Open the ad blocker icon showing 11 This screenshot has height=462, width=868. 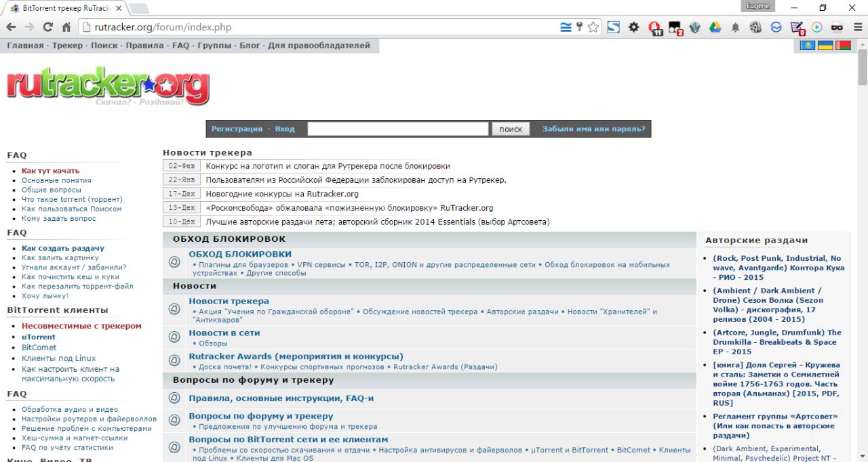pos(655,28)
